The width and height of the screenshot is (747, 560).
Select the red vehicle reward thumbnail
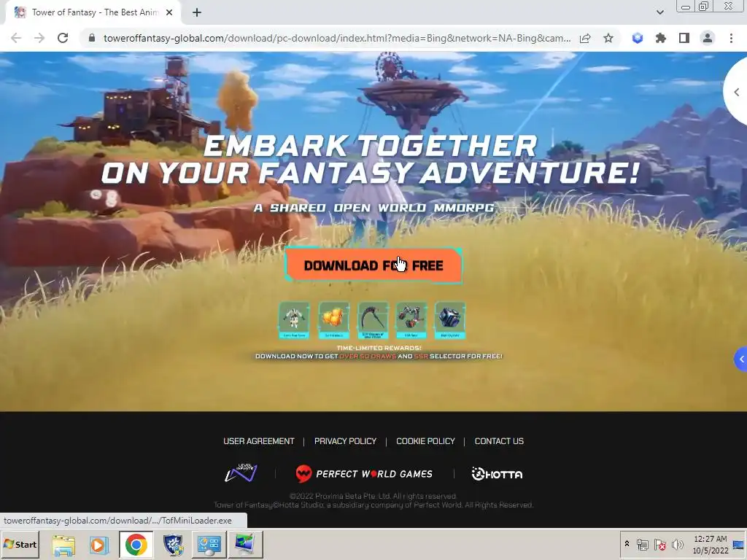point(411,320)
